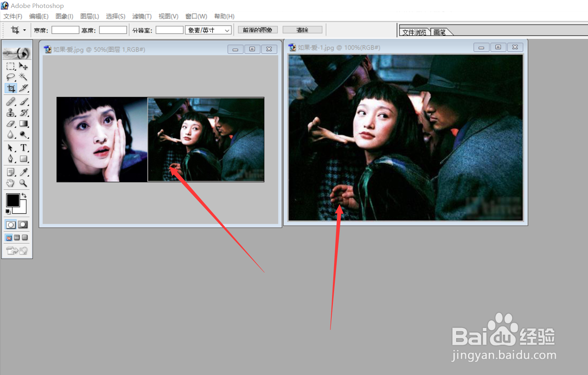Select the Rectangular Marquee tool
This screenshot has height=375, width=588.
11,66
